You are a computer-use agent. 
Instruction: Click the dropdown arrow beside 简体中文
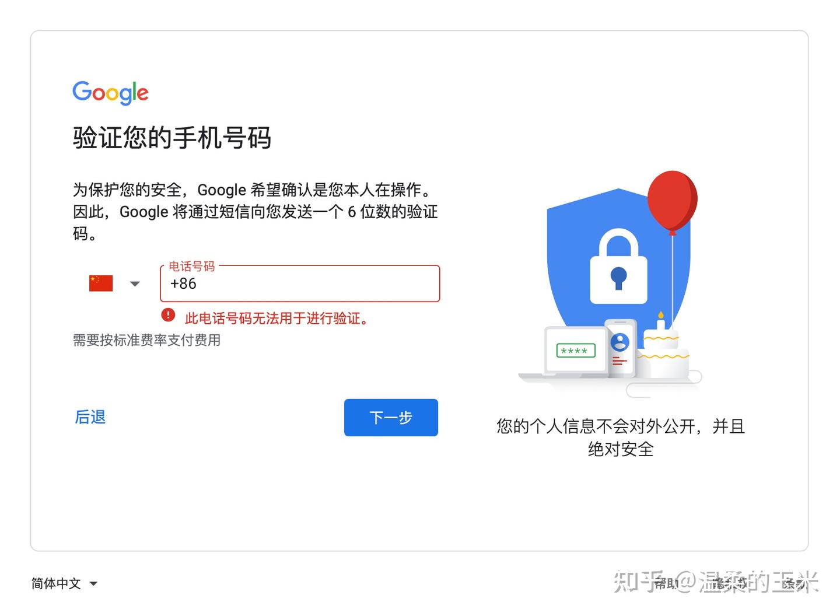click(93, 584)
